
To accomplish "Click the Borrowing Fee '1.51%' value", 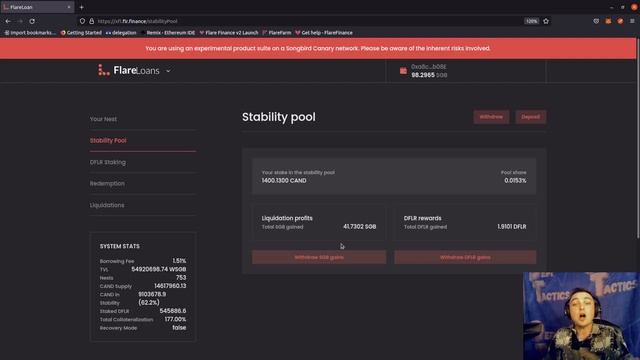I will (x=179, y=261).
